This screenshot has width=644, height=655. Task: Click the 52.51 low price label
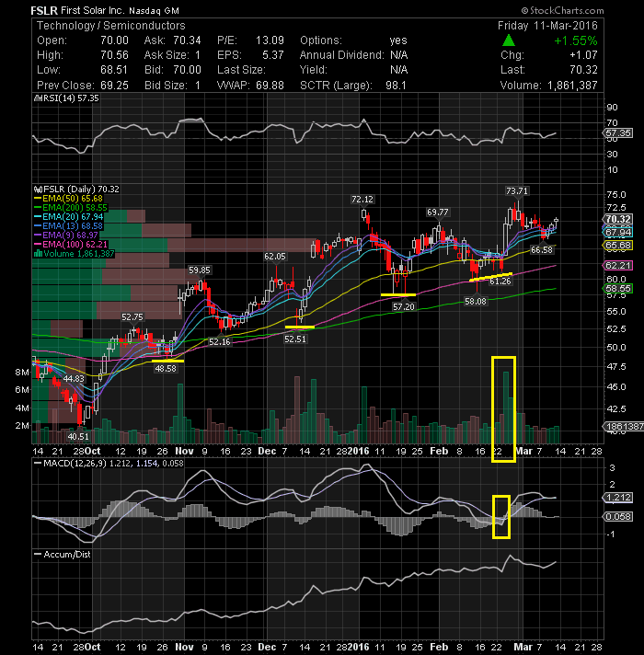294,339
